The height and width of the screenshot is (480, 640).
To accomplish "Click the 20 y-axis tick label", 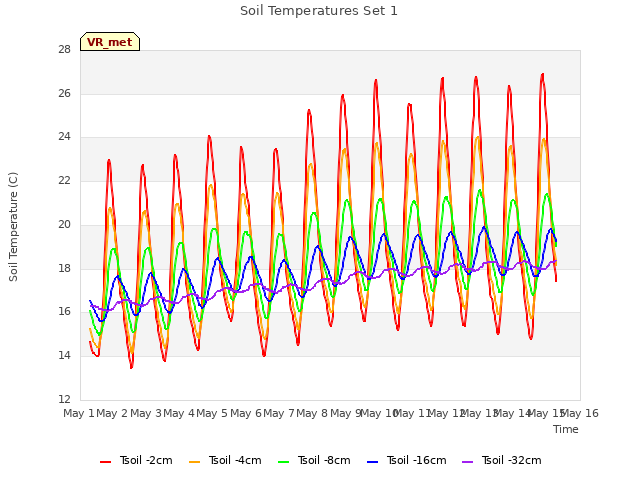I will click(x=64, y=224).
